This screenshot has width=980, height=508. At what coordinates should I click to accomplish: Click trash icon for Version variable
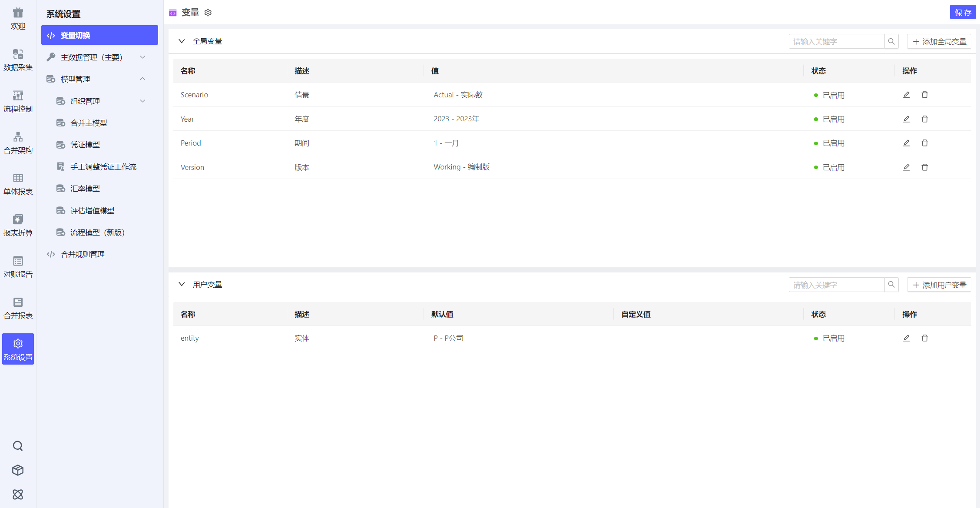pos(924,167)
